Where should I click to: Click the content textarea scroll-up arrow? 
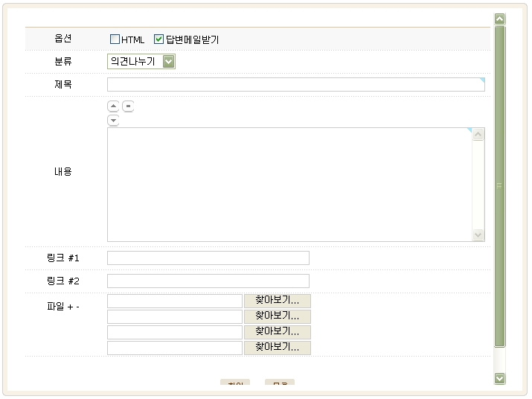click(x=478, y=135)
